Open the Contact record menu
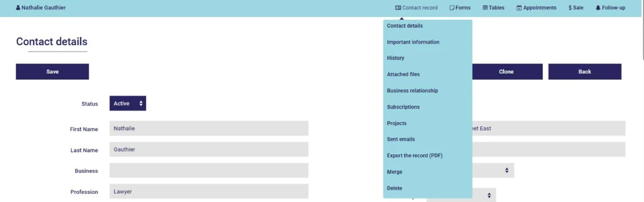The width and height of the screenshot is (644, 202). [416, 8]
